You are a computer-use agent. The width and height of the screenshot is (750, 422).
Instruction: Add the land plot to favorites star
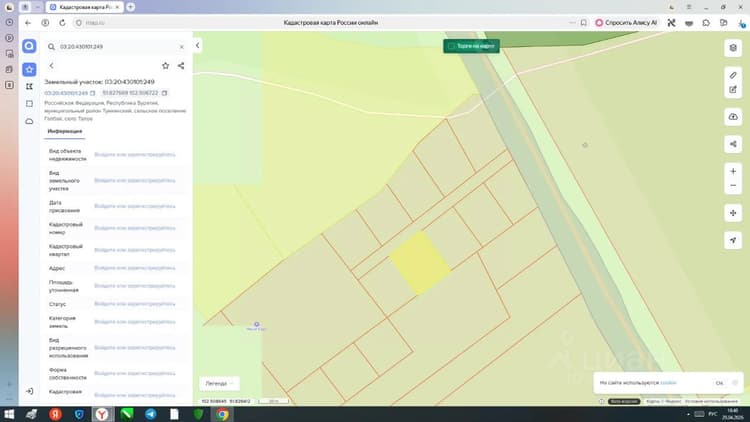click(165, 66)
